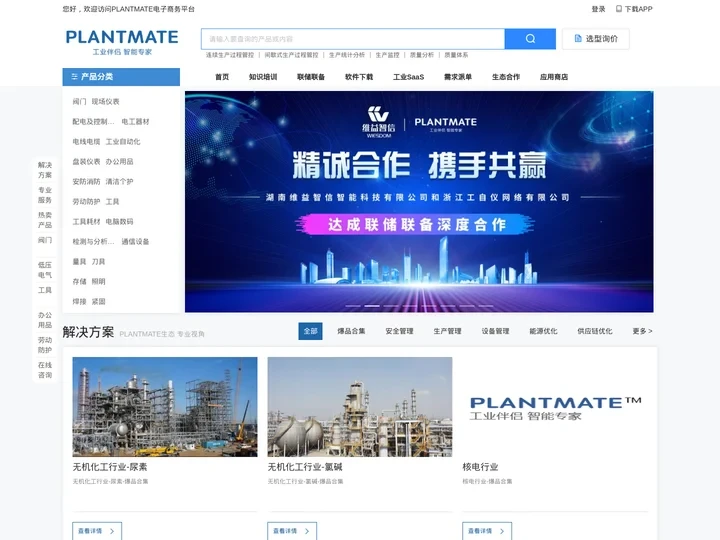Open the 应用商店 navigation item

pos(554,77)
